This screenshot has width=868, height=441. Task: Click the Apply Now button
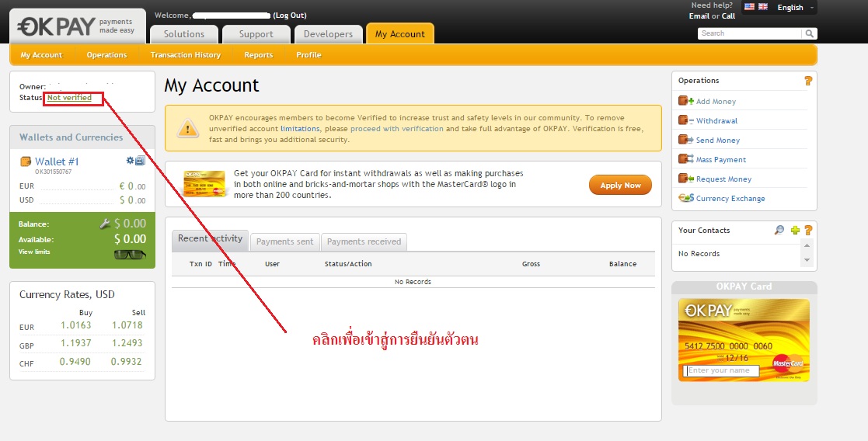coord(621,185)
